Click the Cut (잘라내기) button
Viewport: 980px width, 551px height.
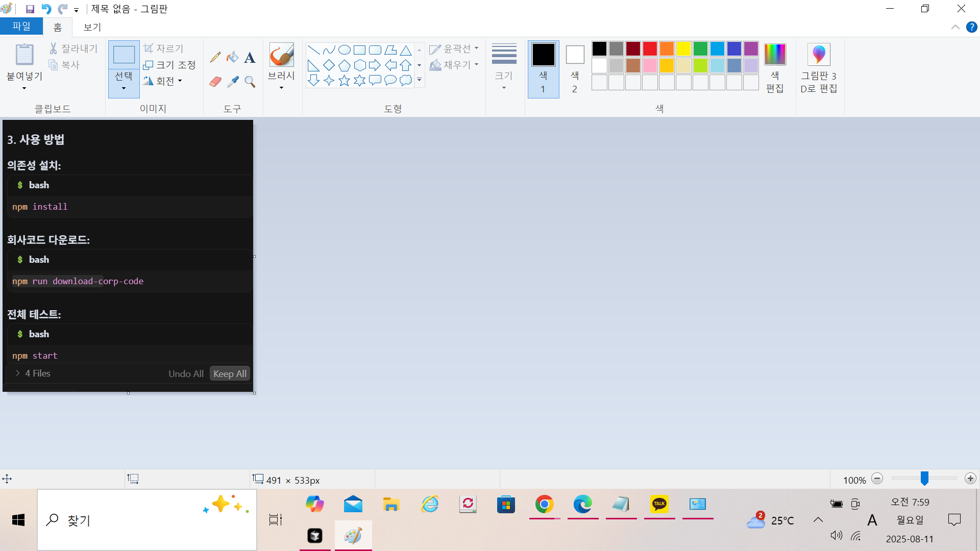pyautogui.click(x=73, y=48)
